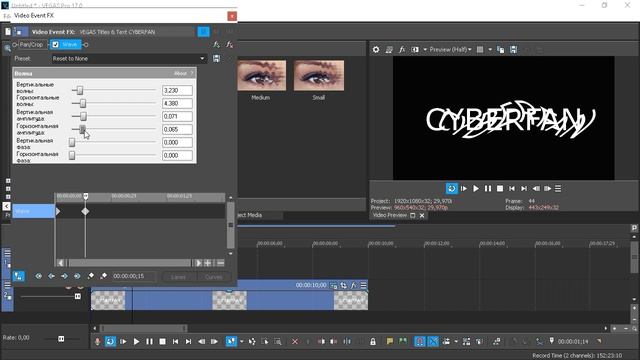The image size is (640, 360).
Task: Click Play in the video preview
Action: coord(476,189)
